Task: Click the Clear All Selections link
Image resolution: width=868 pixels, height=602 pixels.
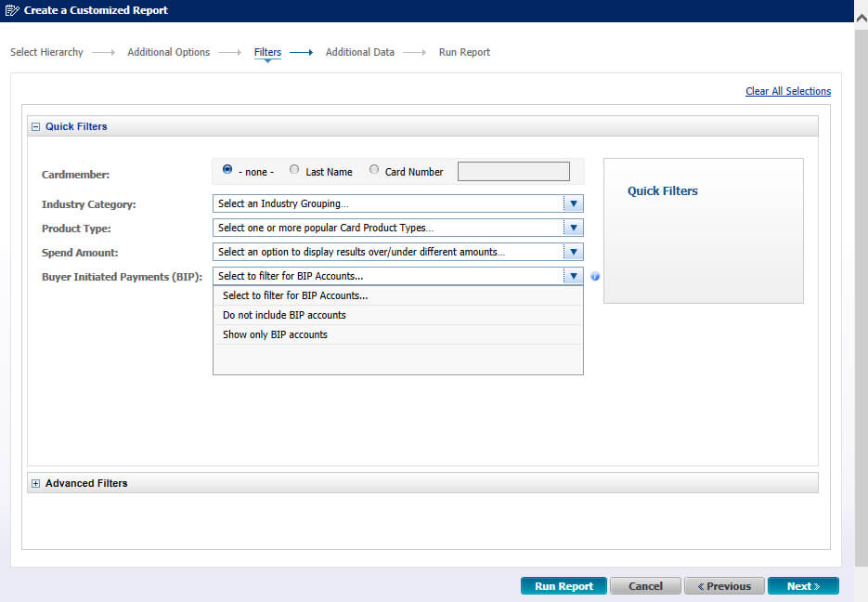Action: click(788, 91)
